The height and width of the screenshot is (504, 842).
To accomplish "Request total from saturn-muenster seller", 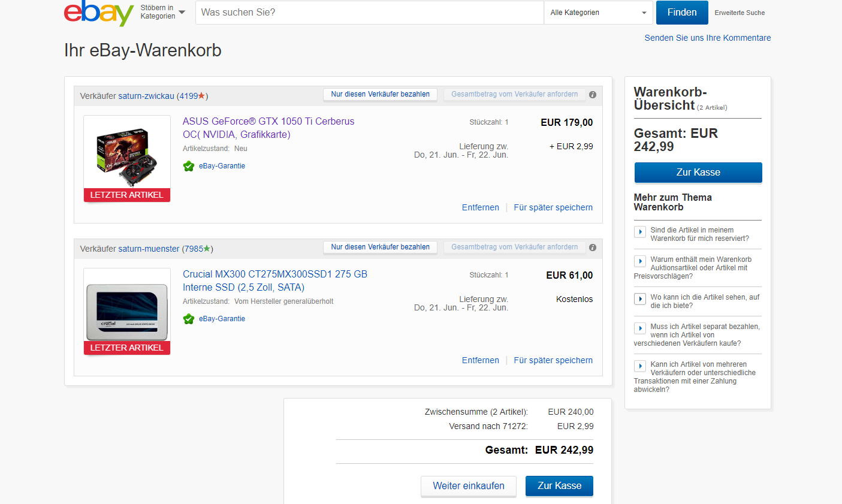I will tap(515, 247).
